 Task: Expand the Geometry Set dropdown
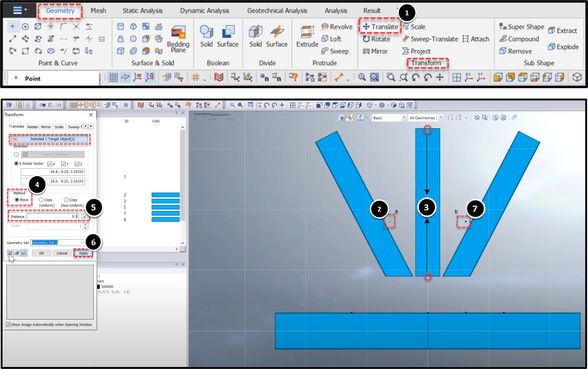coord(82,242)
